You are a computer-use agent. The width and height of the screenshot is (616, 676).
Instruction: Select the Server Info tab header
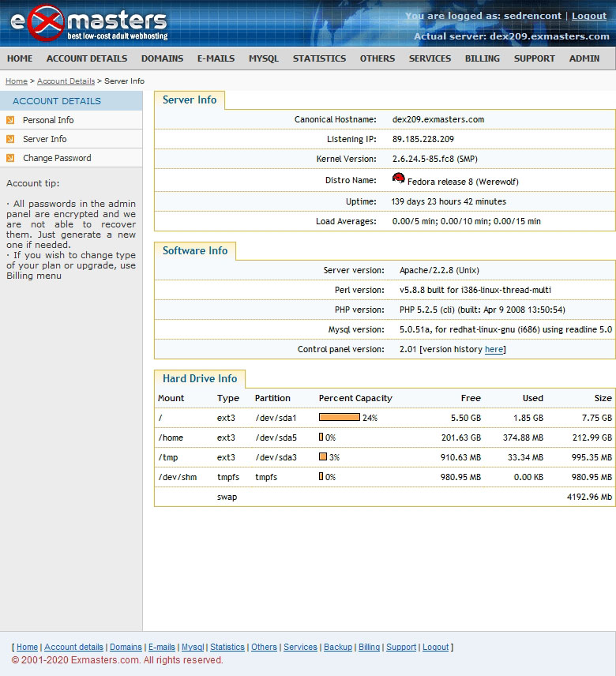pos(190,100)
